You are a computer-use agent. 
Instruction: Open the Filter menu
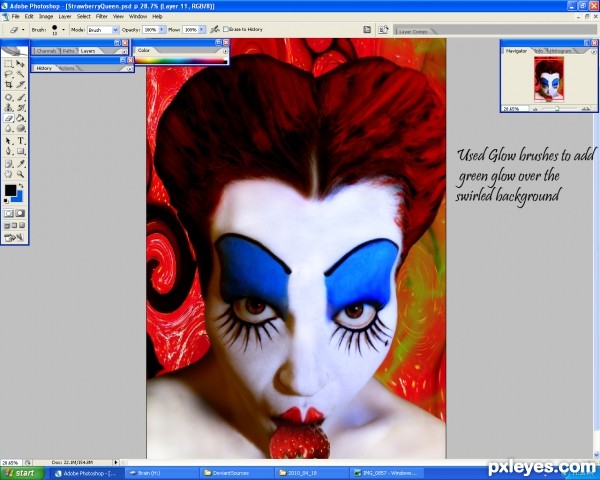(x=101, y=16)
